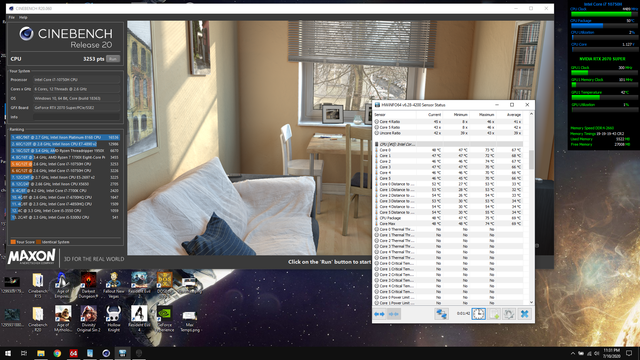The height and width of the screenshot is (360, 640).
Task: Click the Run button next to CPU score
Action: coord(113,59)
